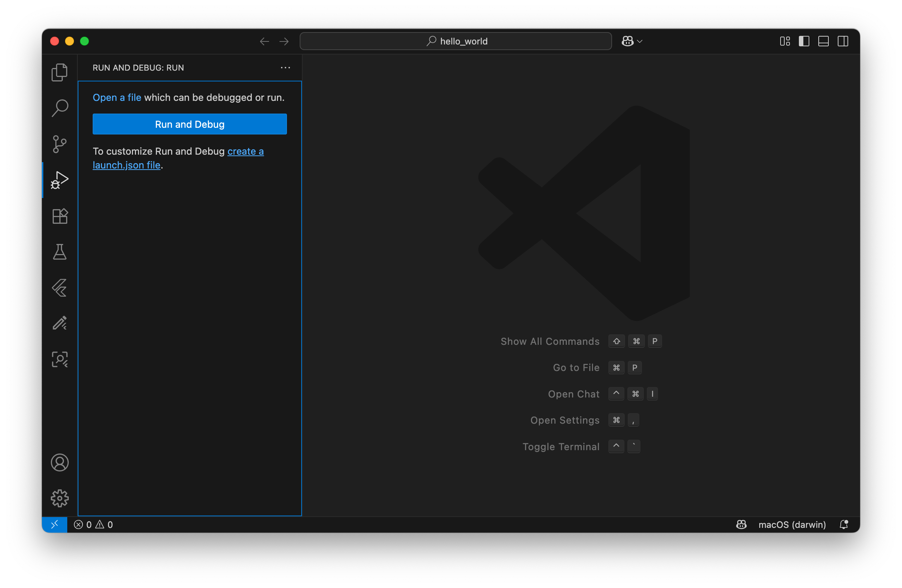This screenshot has height=588, width=902.
Task: Click create a launch.json file link
Action: coord(178,158)
